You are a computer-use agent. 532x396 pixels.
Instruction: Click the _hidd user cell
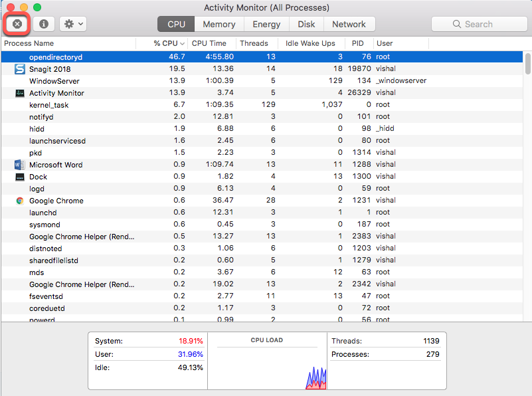click(x=385, y=128)
